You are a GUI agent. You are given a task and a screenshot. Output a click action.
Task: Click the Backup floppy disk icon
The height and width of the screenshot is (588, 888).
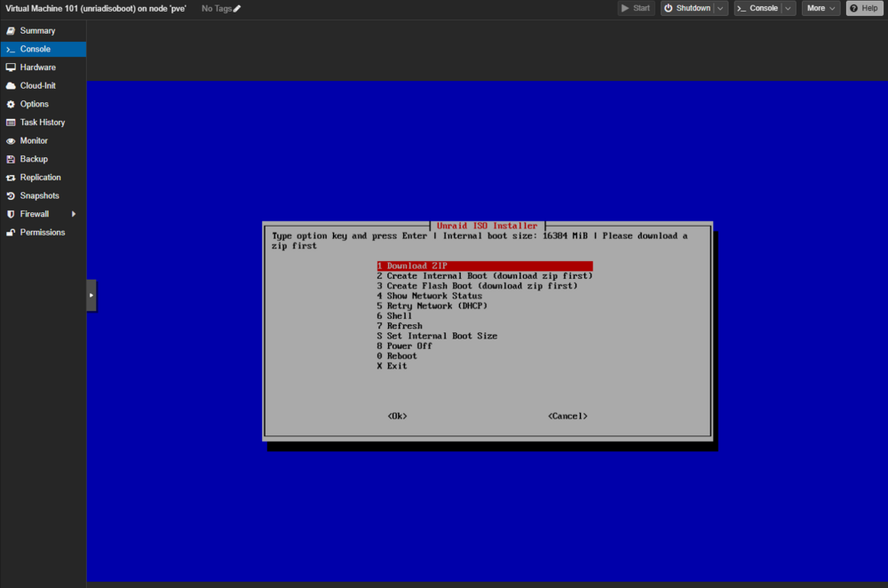(x=11, y=159)
